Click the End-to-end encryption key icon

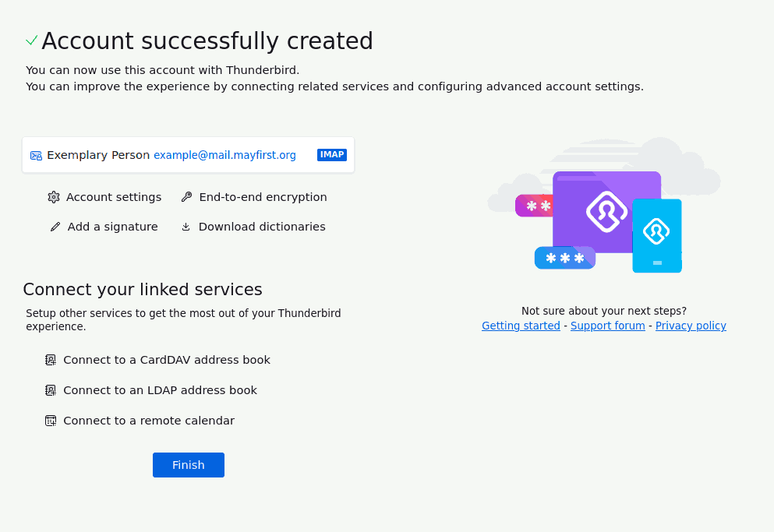coord(186,197)
